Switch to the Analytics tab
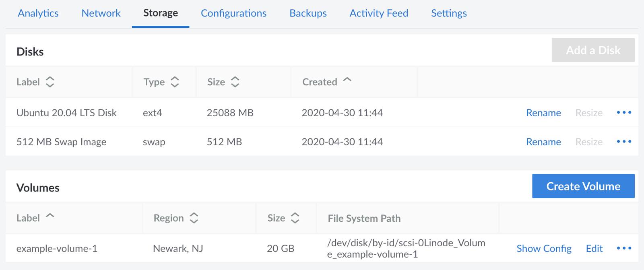Viewport: 644px width, 270px height. [x=38, y=13]
